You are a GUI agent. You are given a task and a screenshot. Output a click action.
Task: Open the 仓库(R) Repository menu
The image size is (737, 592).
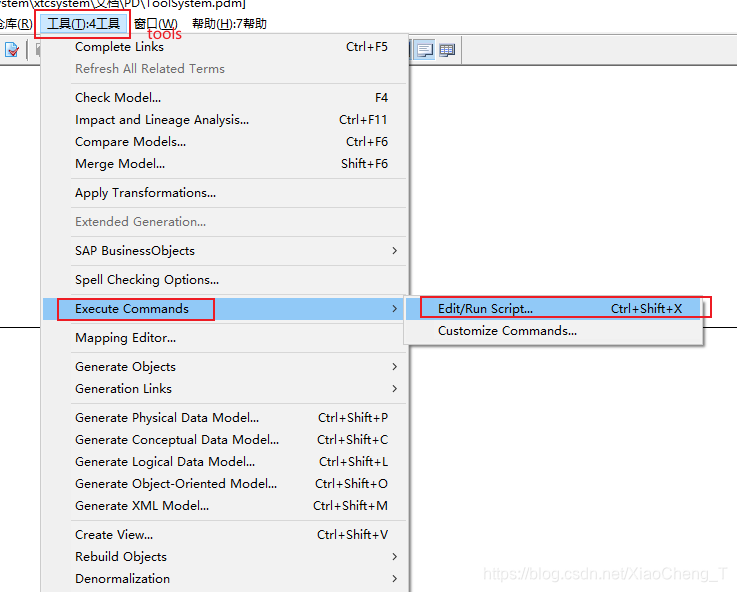tap(16, 23)
